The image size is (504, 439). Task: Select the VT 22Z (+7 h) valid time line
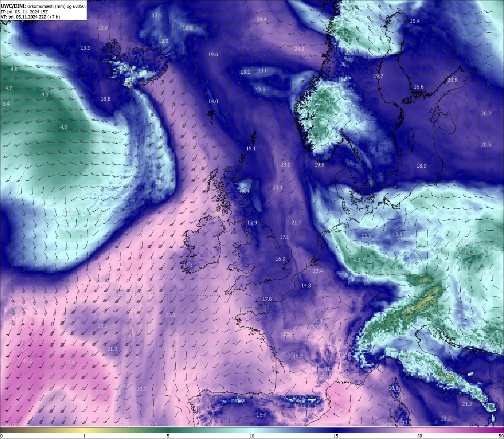click(x=30, y=17)
